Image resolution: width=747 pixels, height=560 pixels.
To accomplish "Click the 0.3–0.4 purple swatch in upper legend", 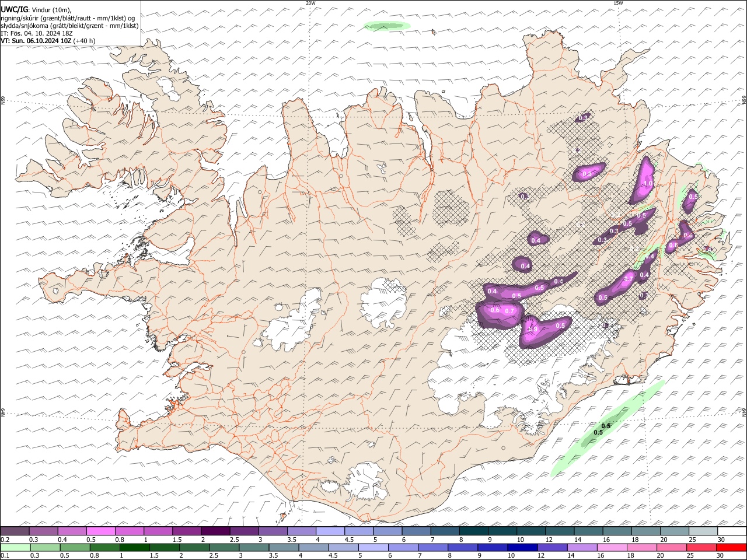I will tap(44, 531).
